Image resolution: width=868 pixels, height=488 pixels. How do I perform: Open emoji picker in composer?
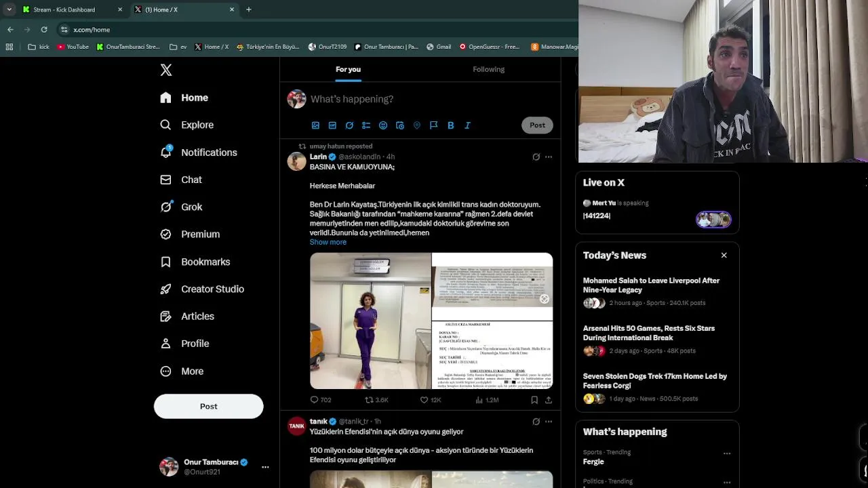click(383, 125)
